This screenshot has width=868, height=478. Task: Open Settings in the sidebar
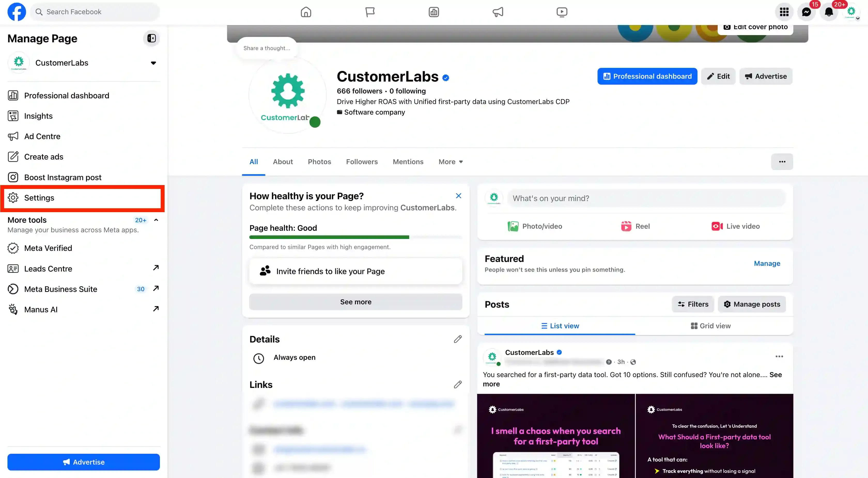83,198
